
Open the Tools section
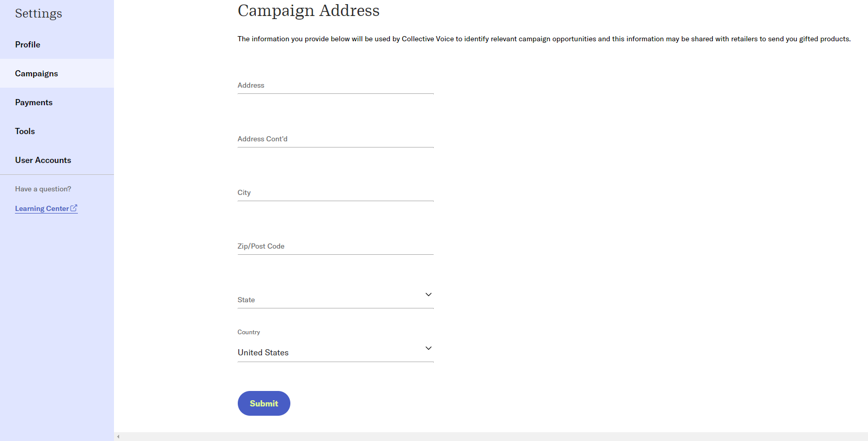[x=57, y=131]
